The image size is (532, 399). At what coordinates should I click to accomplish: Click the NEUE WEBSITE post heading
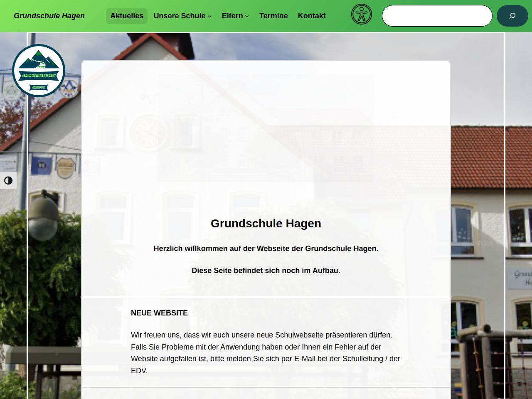tap(159, 313)
